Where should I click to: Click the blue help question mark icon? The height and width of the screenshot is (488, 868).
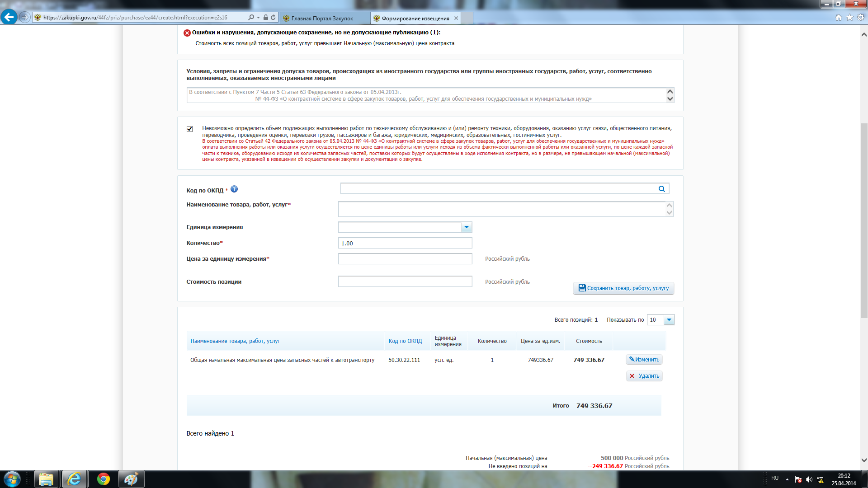pos(234,189)
